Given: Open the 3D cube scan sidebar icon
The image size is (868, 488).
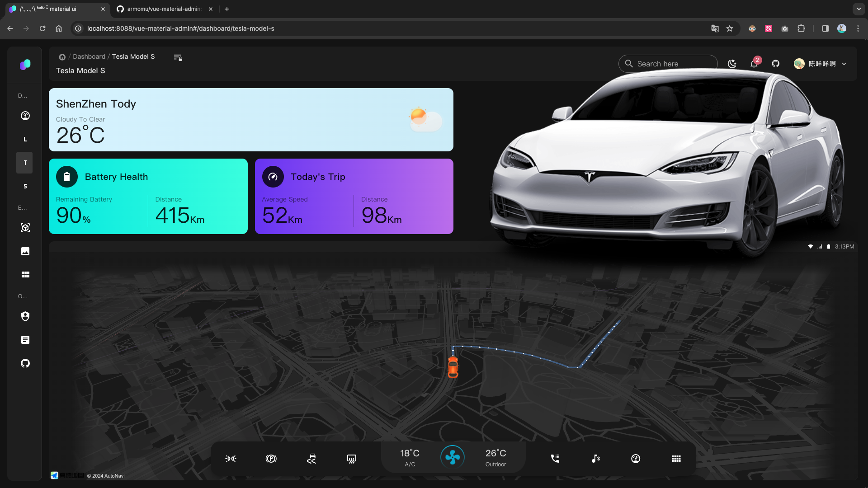Looking at the screenshot, I should pyautogui.click(x=25, y=228).
